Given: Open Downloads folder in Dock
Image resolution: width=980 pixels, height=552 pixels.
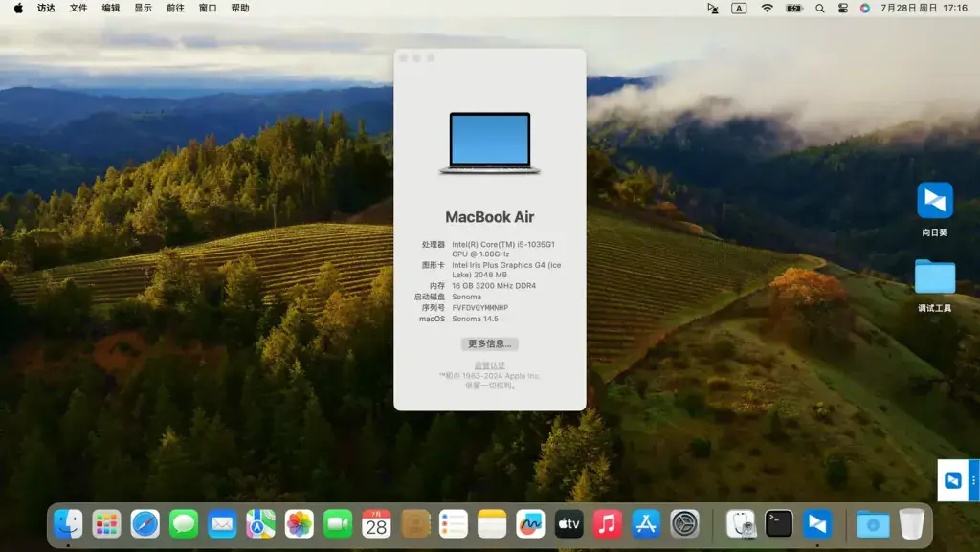Looking at the screenshot, I should pyautogui.click(x=873, y=523).
